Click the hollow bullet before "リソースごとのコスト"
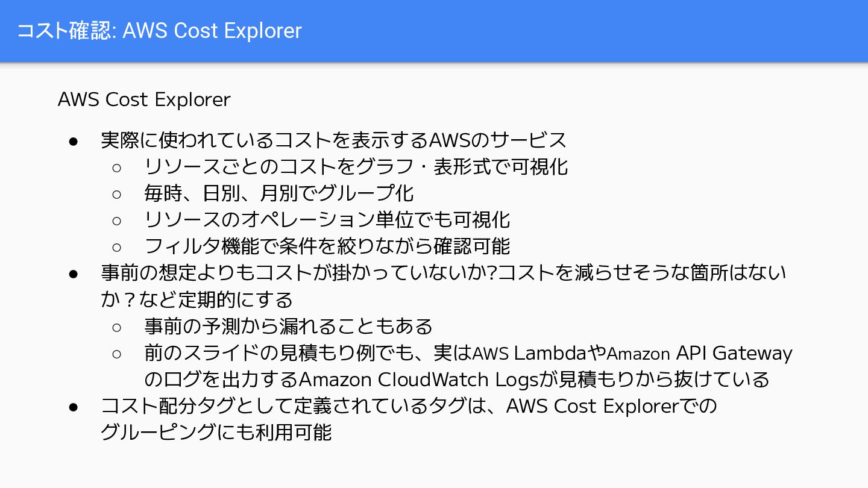Image resolution: width=868 pixels, height=488 pixels. click(117, 167)
